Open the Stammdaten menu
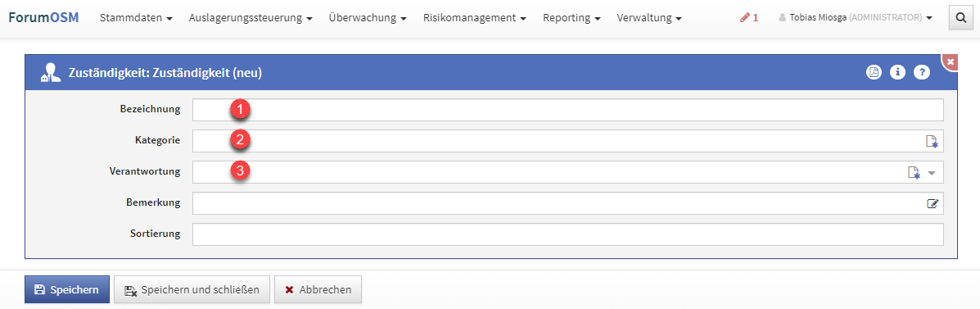 136,17
